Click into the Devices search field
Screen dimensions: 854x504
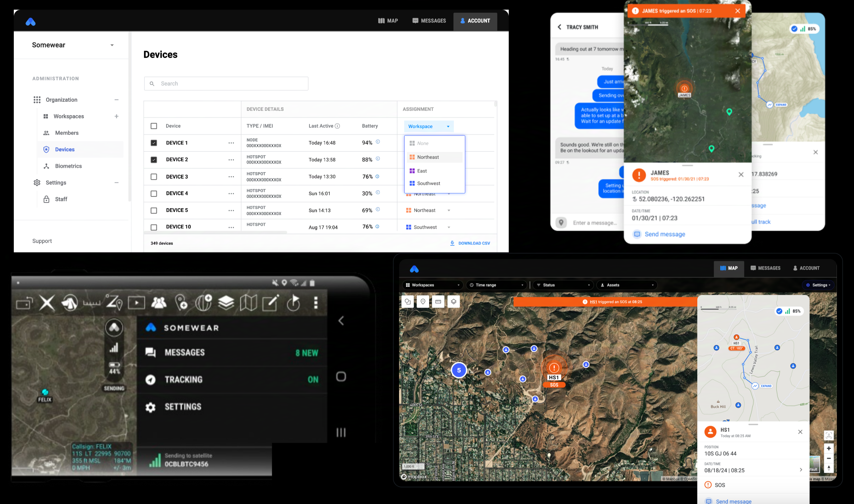[x=226, y=84]
